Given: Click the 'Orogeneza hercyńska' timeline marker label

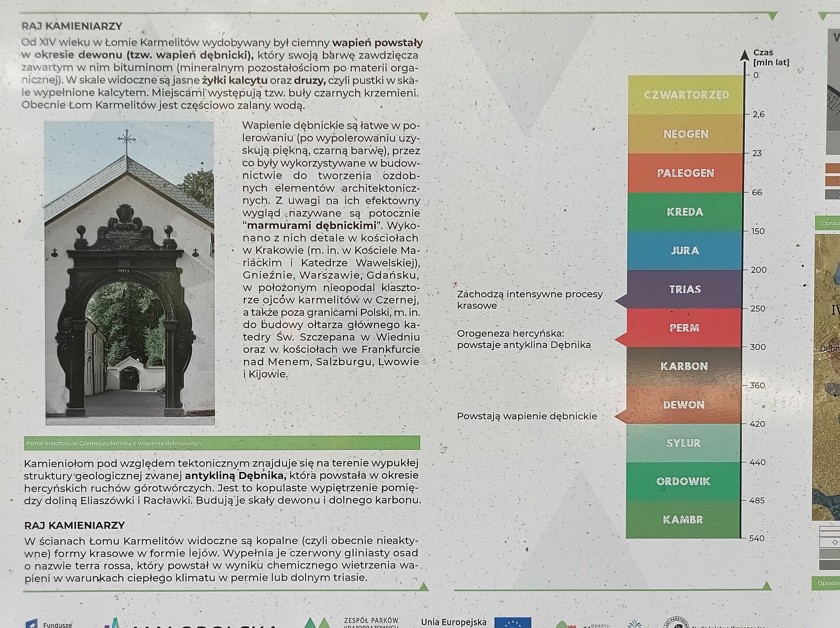Looking at the screenshot, I should 524,339.
